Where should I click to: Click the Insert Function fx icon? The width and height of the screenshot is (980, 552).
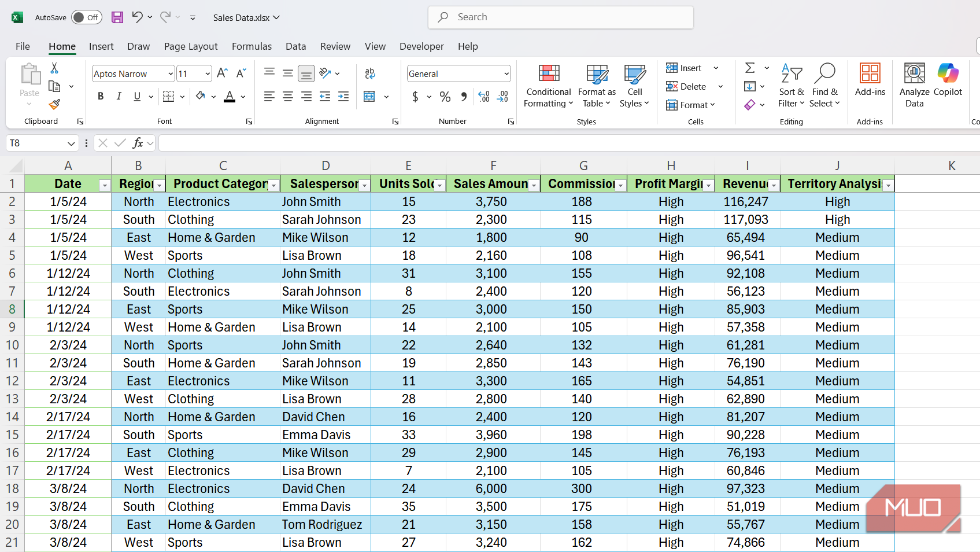pyautogui.click(x=138, y=143)
